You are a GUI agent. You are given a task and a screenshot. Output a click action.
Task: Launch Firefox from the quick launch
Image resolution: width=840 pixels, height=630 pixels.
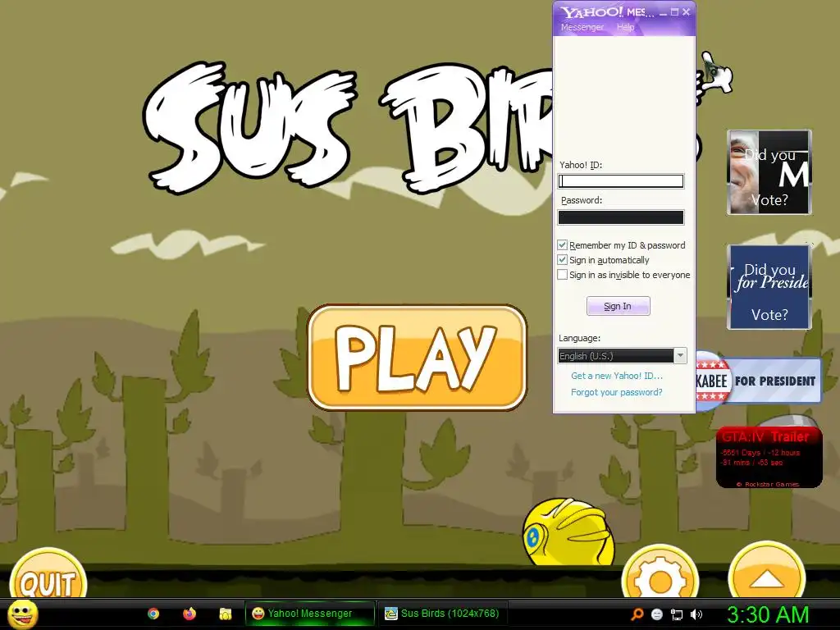coord(189,614)
